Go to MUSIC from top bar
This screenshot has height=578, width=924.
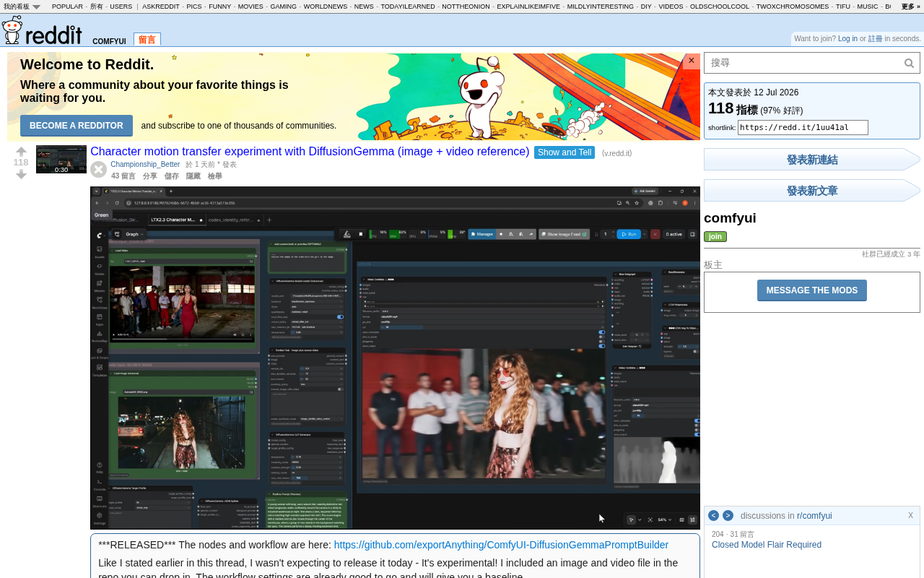tap(868, 7)
